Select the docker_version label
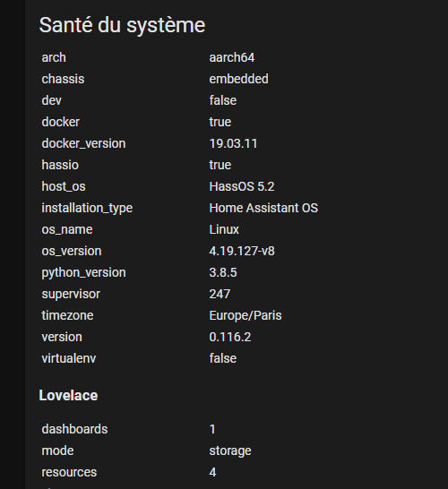The height and width of the screenshot is (489, 448). click(x=83, y=144)
